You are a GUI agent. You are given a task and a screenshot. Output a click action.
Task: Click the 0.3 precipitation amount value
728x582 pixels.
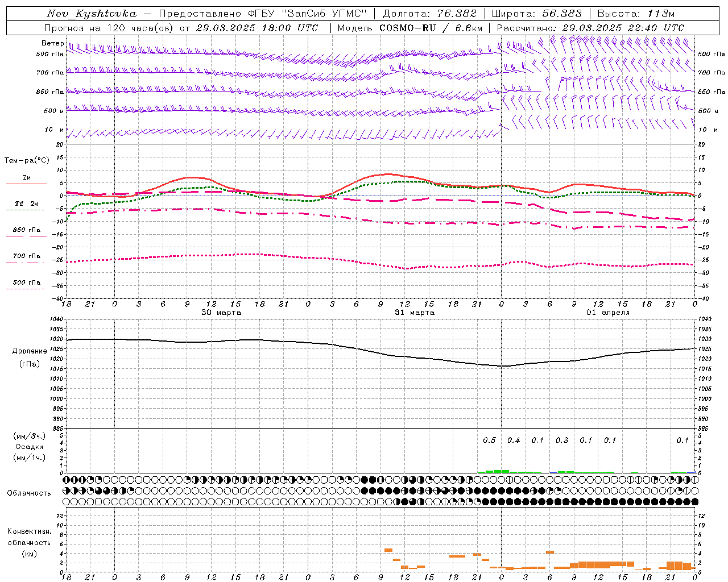(x=562, y=440)
